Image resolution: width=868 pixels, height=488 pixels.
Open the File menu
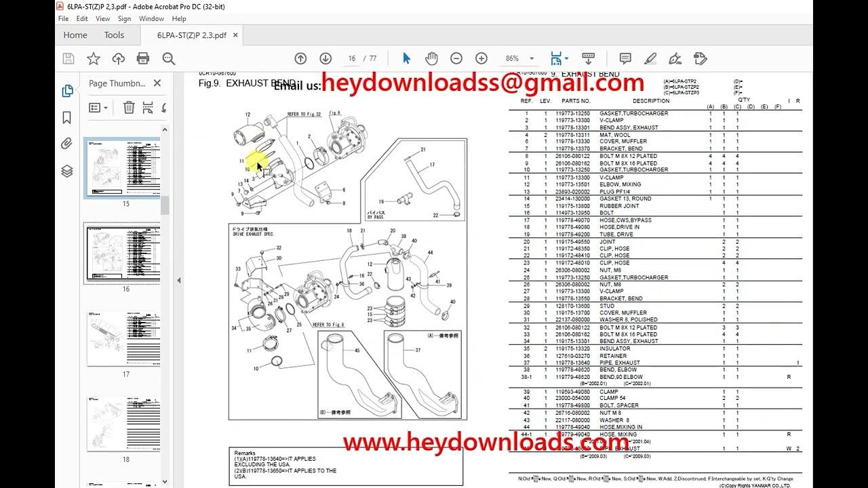[63, 18]
